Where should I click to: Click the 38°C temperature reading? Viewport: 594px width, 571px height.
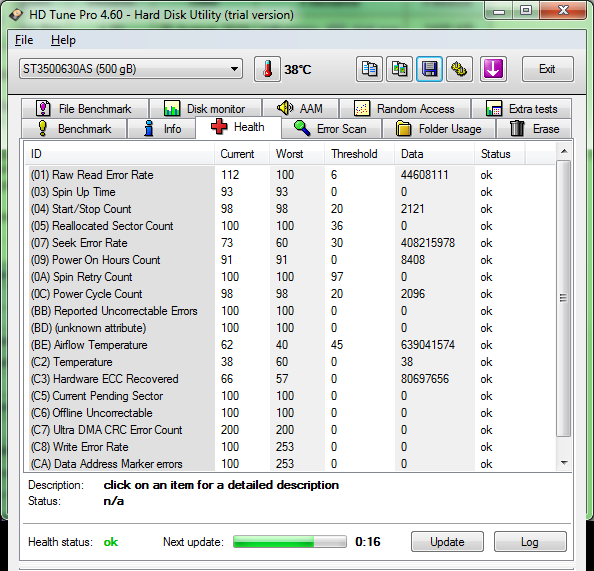(298, 69)
